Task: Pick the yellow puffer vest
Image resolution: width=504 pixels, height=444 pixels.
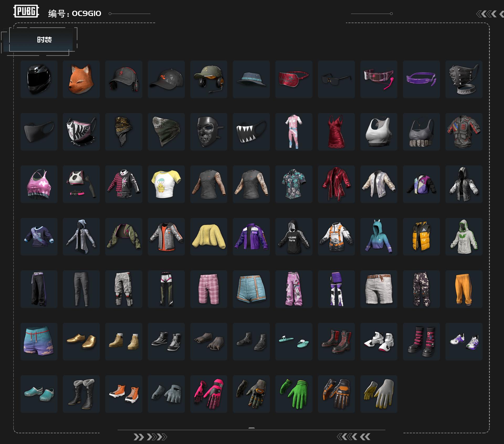Action: pos(421,237)
